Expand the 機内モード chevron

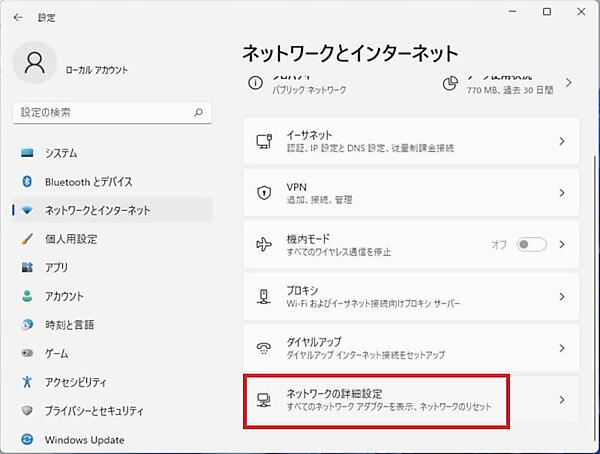[x=562, y=244]
